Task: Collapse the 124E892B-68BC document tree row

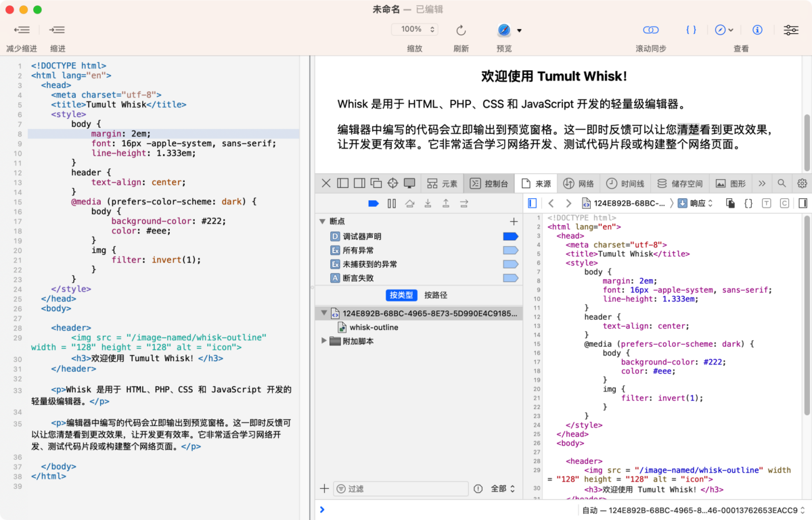Action: click(323, 313)
